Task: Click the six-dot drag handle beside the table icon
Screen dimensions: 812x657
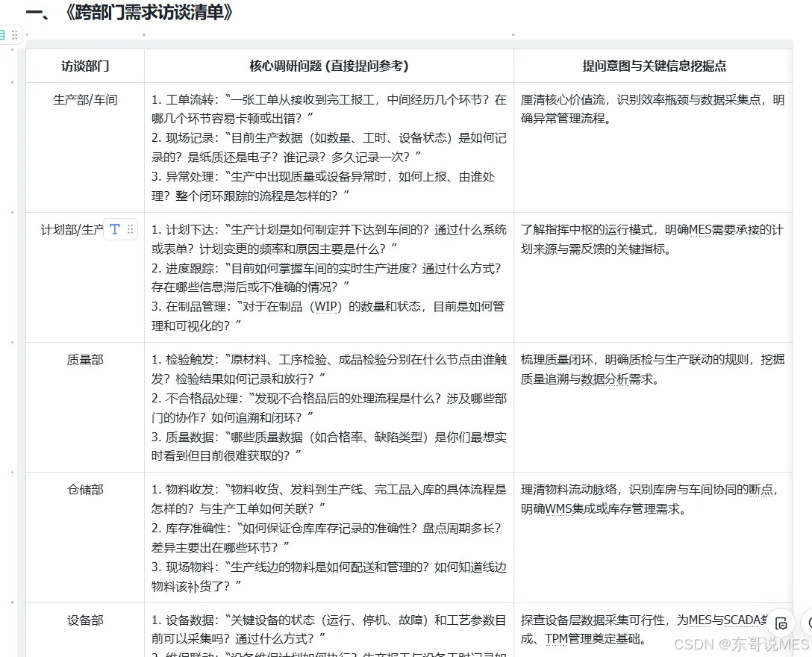Action: tap(14, 34)
